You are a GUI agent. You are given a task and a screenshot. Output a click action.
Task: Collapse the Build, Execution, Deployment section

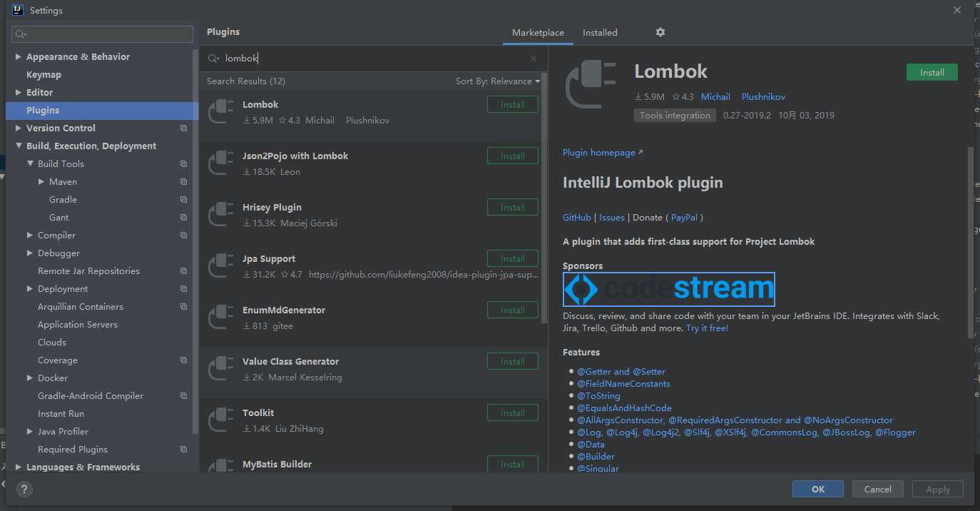(19, 146)
